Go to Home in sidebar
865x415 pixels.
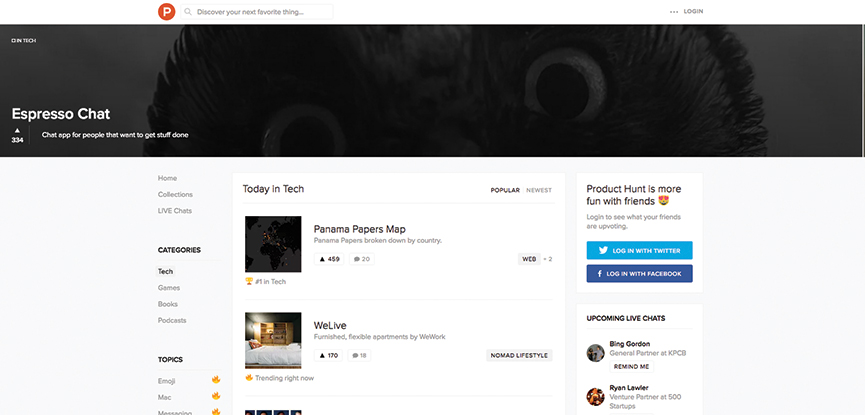[167, 178]
